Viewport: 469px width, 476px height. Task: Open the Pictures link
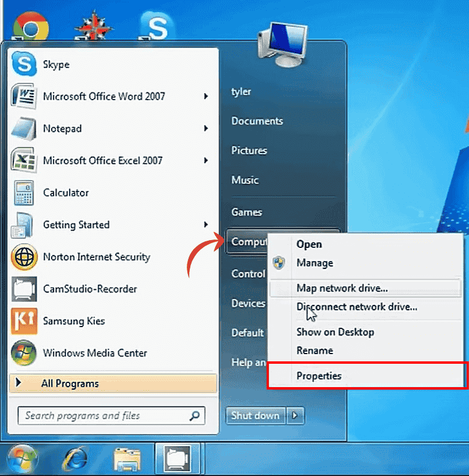tap(249, 150)
